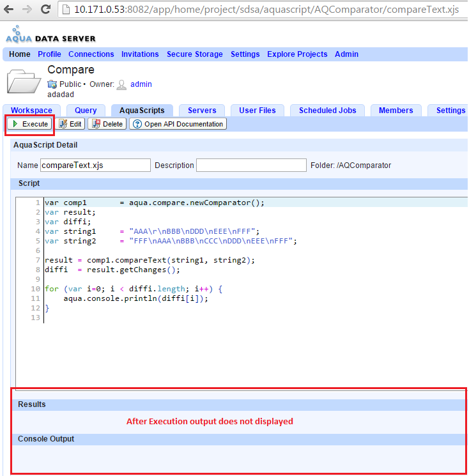Click the compareText call on line 7
This screenshot has height=476, width=469.
coord(150,260)
